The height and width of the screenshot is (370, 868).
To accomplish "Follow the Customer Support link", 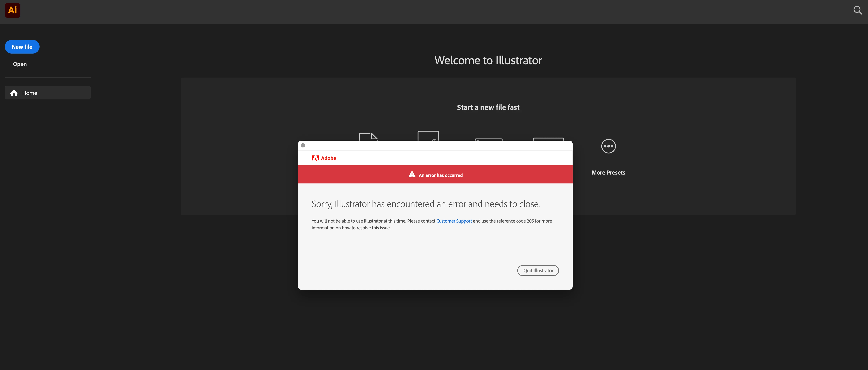I will point(454,221).
